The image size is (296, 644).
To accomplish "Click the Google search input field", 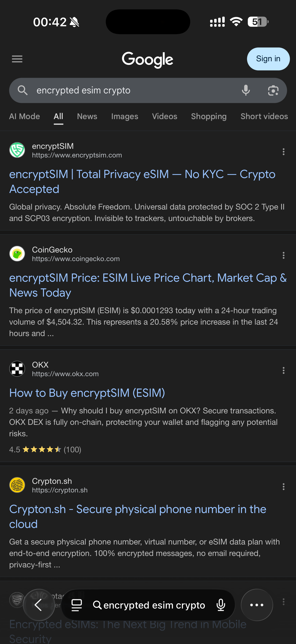I will (x=130, y=90).
